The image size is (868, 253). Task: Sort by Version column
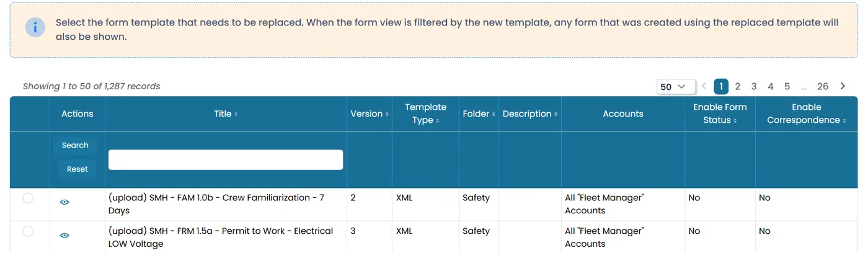[x=370, y=114]
